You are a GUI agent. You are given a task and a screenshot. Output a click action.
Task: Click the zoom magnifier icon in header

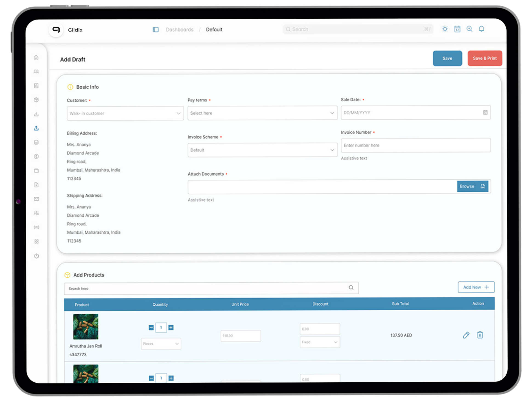pyautogui.click(x=469, y=29)
